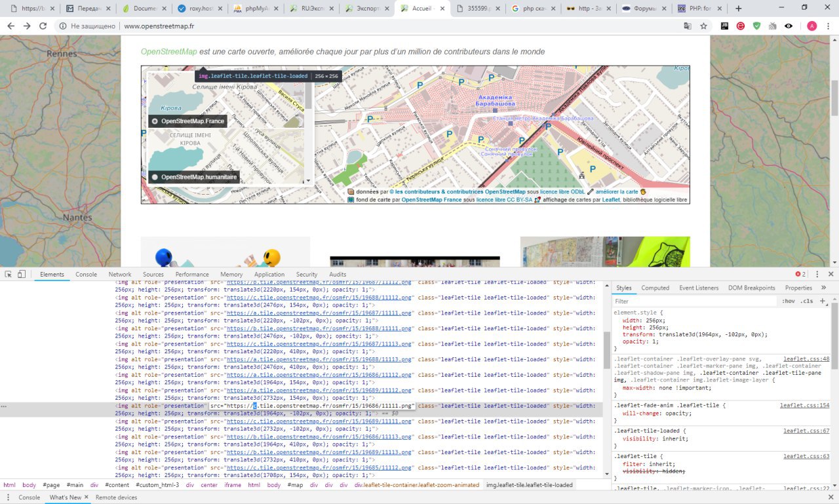
Task: Open the Leaflet library link
Action: tap(611, 200)
